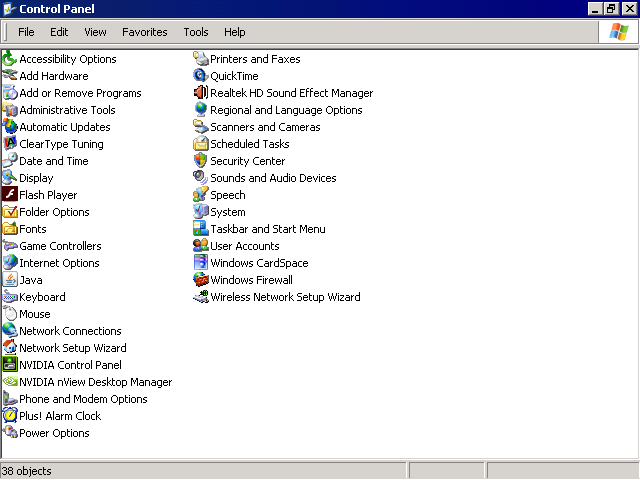The height and width of the screenshot is (480, 640).
Task: Click the 'Power Options' label text
Action: point(54,433)
